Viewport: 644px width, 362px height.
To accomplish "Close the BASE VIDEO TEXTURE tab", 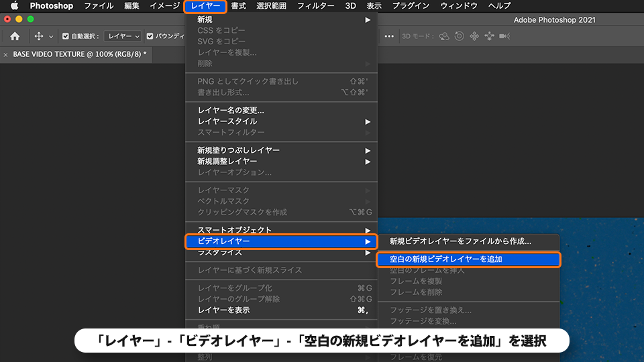I will (x=6, y=54).
